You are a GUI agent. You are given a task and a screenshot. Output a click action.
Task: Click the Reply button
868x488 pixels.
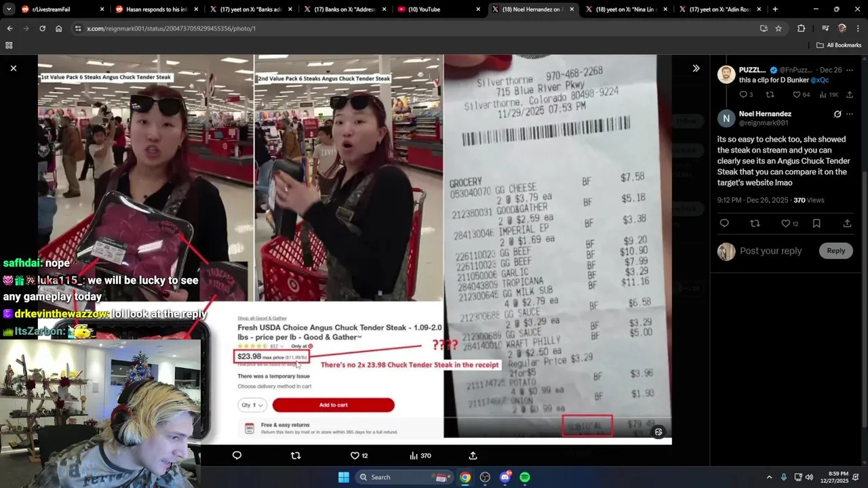tap(835, 251)
